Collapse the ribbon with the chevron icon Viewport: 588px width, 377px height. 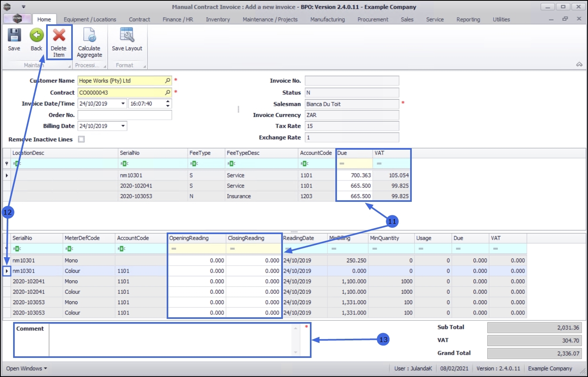[579, 64]
